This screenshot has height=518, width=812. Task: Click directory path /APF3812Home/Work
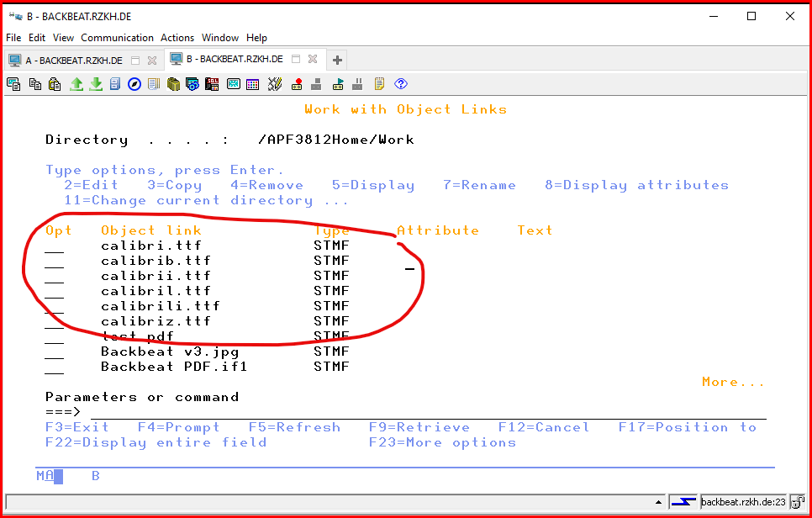point(335,140)
